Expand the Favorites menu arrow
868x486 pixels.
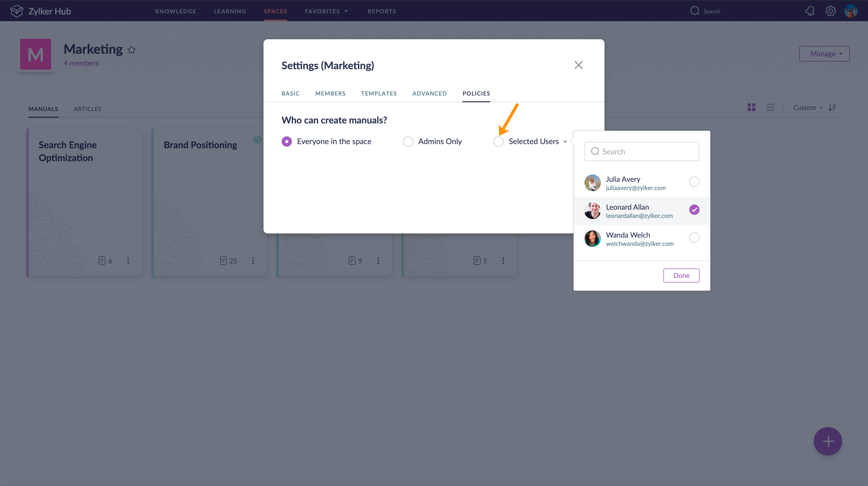tap(346, 11)
